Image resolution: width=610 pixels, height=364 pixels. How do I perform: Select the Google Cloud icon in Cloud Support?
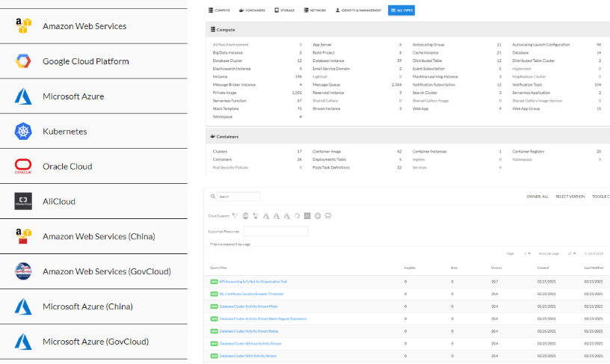pyautogui.click(x=298, y=216)
